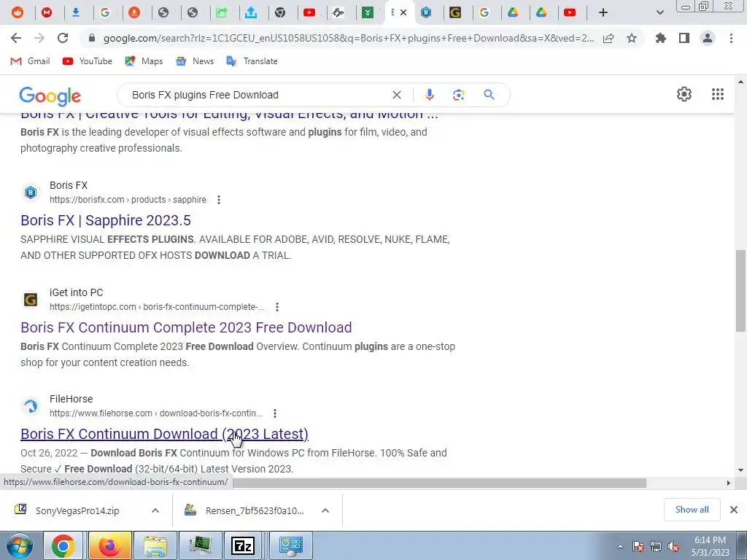Click the Boris FX result favicon
Screen dimensions: 747x560
click(x=31, y=192)
